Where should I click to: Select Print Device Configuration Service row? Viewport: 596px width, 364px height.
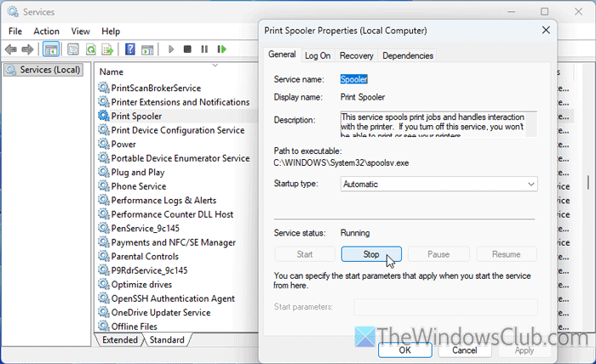[x=177, y=130]
